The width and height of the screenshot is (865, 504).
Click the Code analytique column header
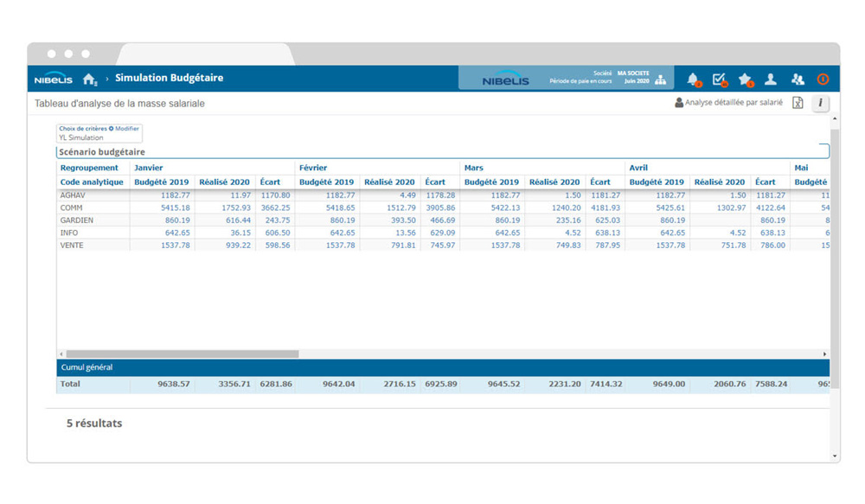coord(92,182)
